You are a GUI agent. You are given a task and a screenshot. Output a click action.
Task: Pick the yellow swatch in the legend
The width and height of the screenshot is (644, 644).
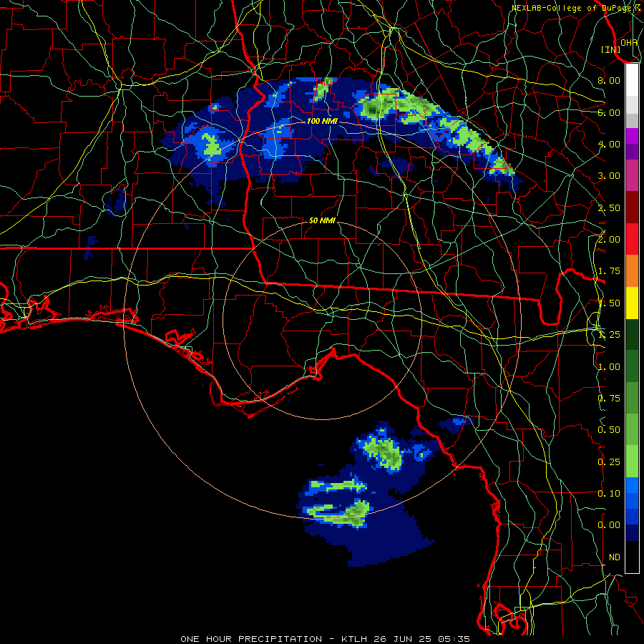(632, 303)
